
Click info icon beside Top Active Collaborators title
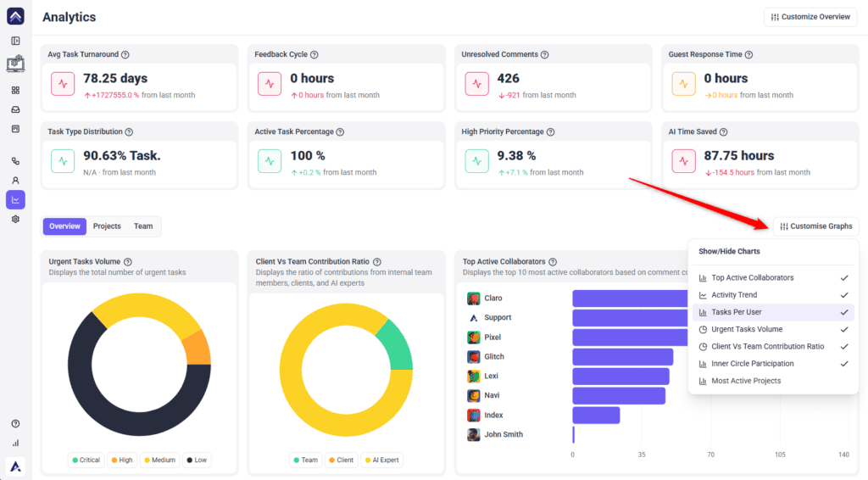[553, 262]
